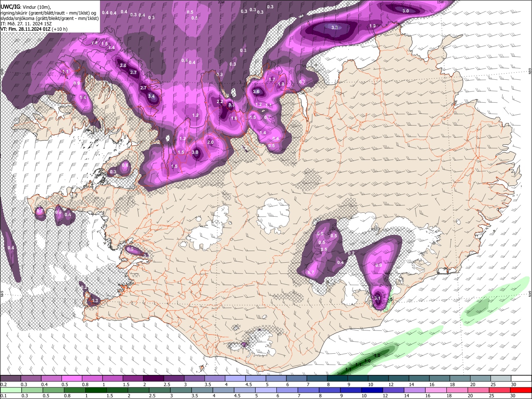Click the '2.0' precipitation value label
Image resolution: width=532 pixels, height=399 pixels.
(210, 143)
